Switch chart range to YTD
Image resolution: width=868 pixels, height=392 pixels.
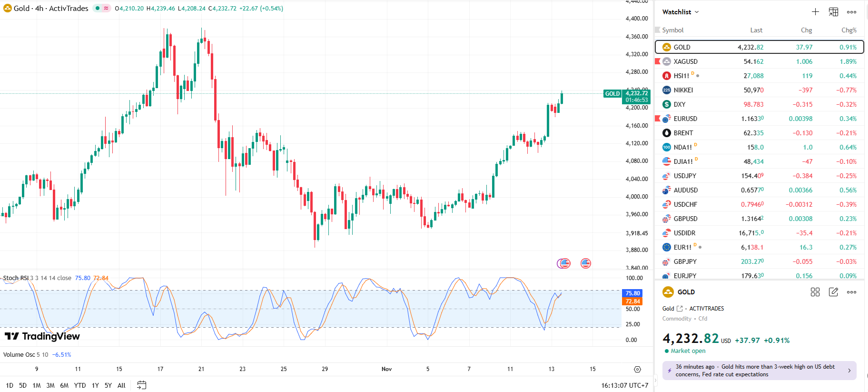[80, 385]
